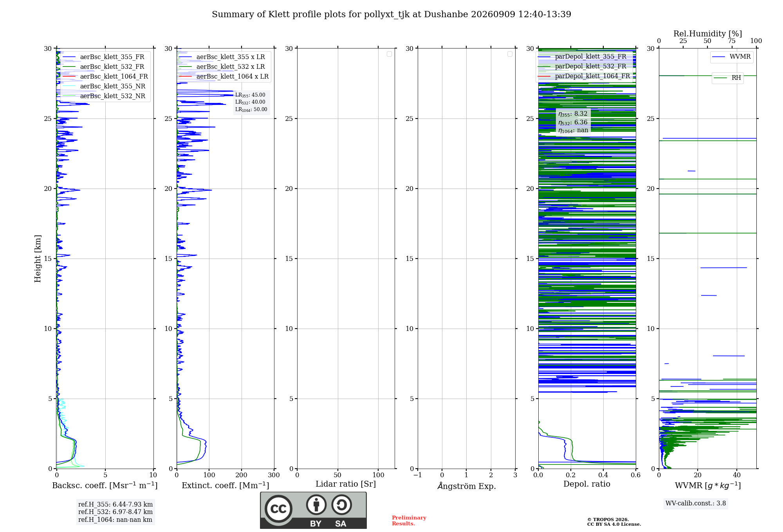
Task: Click the Rel.Humidity [%] top axis label
Action: [x=707, y=34]
